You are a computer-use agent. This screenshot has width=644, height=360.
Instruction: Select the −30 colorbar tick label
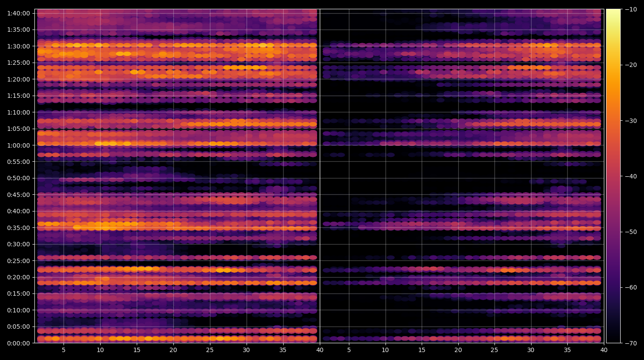click(x=631, y=121)
